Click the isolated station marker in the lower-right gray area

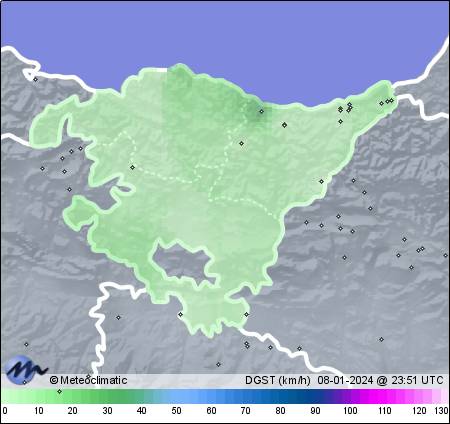click(382, 340)
